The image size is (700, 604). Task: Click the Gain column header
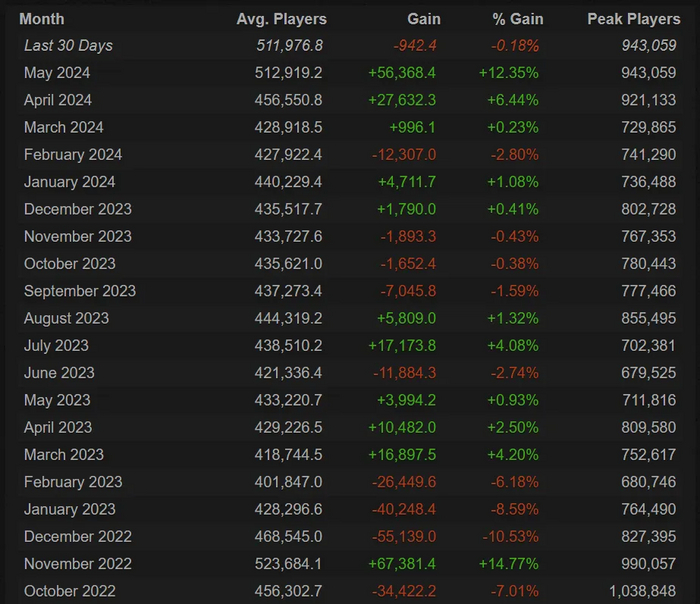(x=424, y=19)
